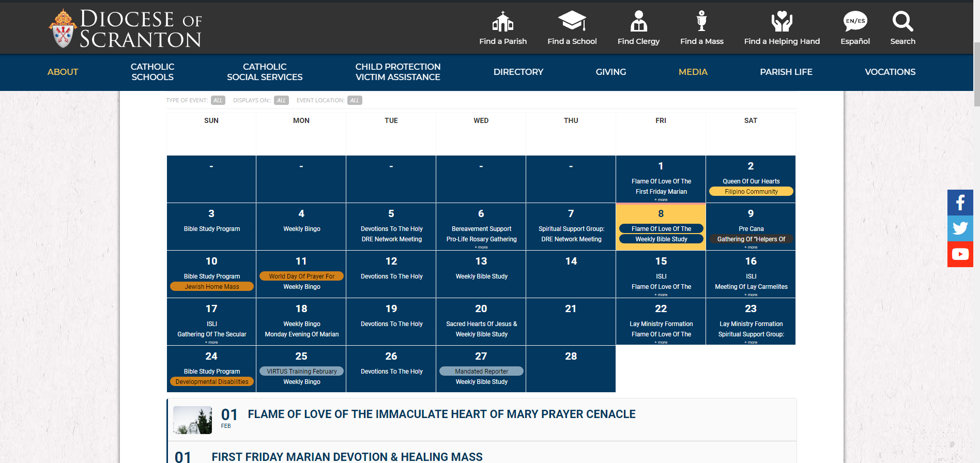Open the Event Location filter dropdown
This screenshot has height=463, width=980.
coord(355,100)
